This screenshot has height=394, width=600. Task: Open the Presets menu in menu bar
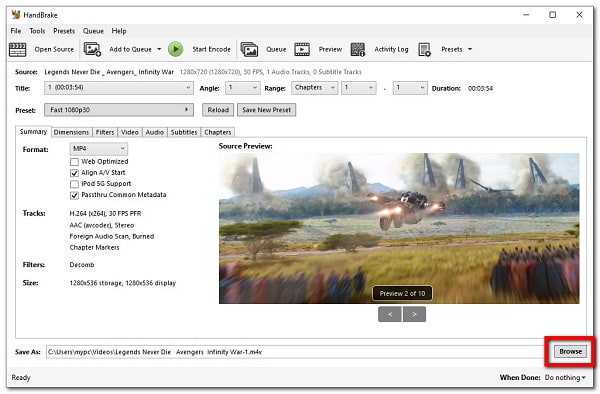coord(64,31)
